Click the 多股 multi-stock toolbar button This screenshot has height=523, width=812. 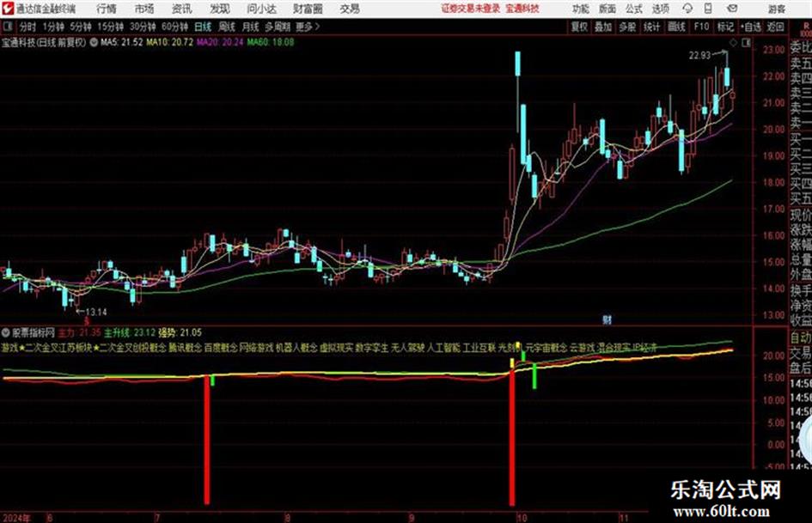click(627, 27)
